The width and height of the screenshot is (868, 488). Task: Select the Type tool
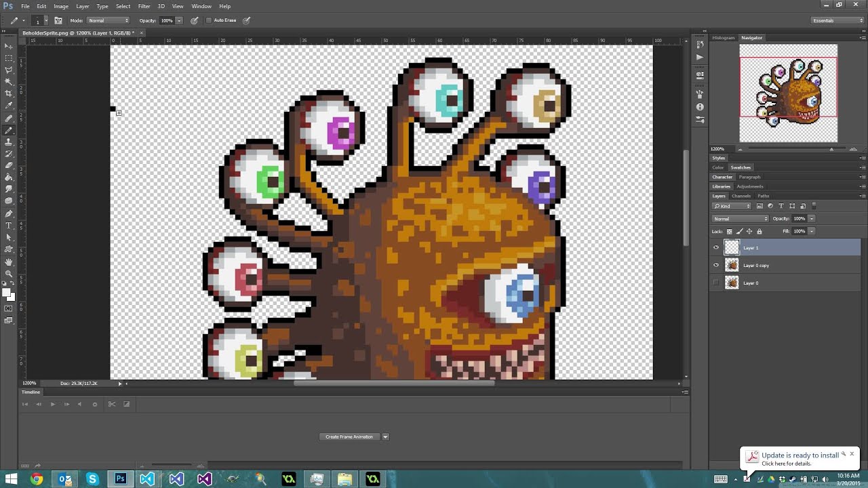8,226
